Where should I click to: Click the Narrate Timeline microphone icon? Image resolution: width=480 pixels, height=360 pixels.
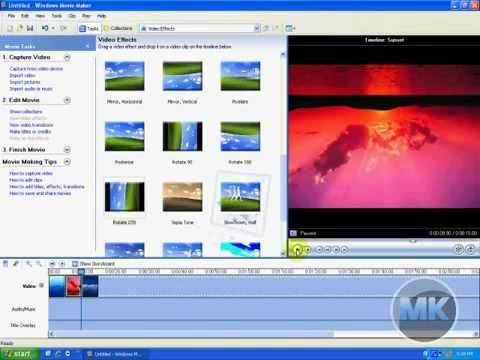[x=16, y=264]
